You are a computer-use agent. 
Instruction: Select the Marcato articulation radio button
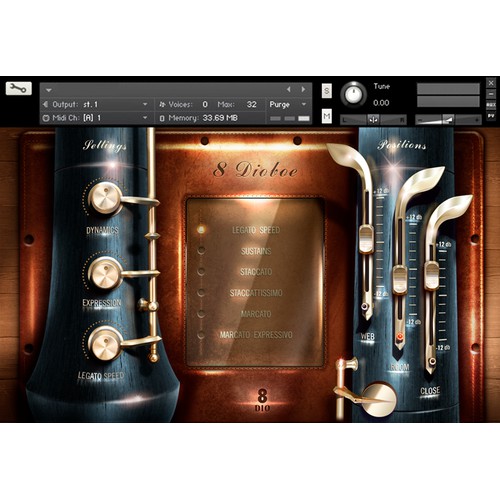pyautogui.click(x=201, y=314)
